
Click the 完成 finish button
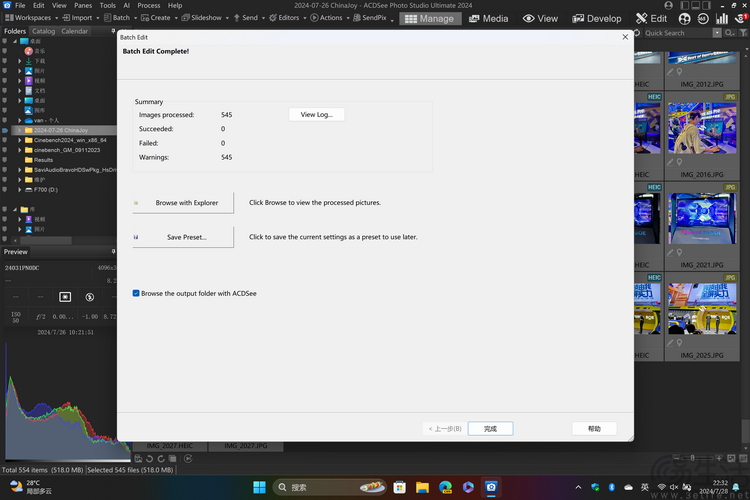(x=490, y=429)
